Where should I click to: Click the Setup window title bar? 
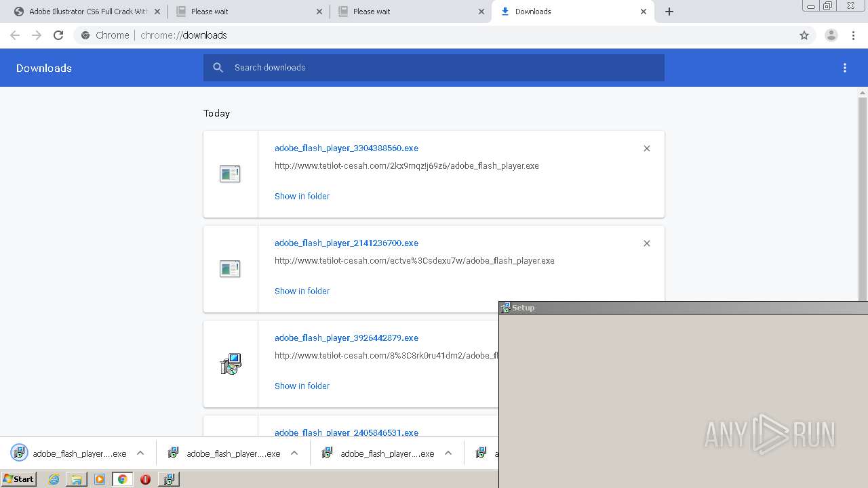coord(684,308)
